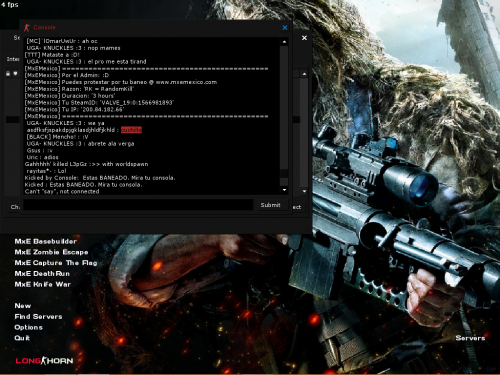Screen dimensions: 500x375
Task: Click the up arrow on console scrollbar
Action: (284, 42)
